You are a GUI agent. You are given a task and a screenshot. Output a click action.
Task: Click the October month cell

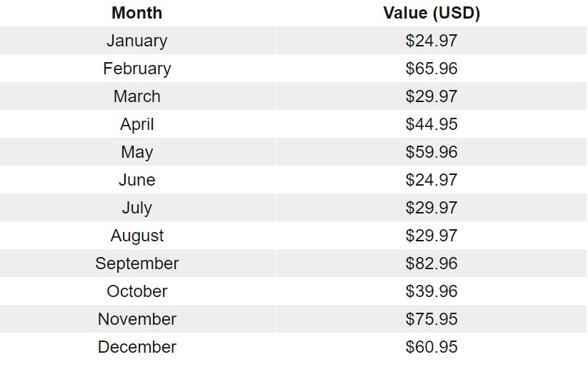point(137,291)
